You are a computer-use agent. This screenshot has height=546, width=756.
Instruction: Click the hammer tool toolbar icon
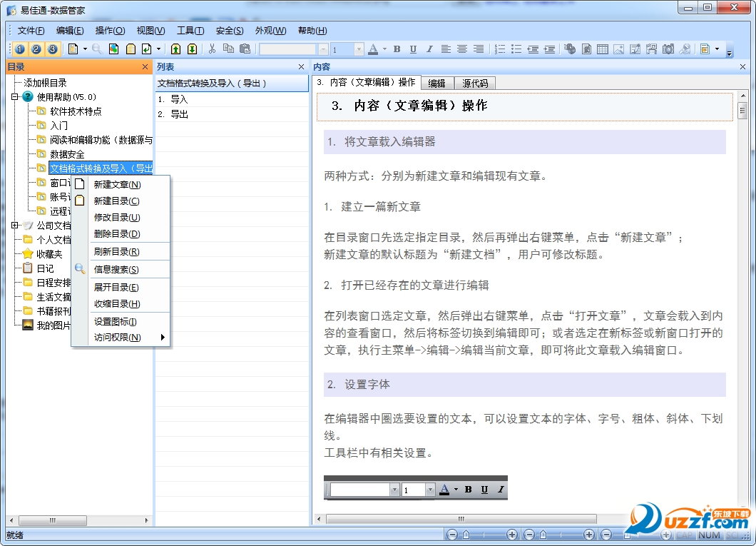(x=685, y=49)
